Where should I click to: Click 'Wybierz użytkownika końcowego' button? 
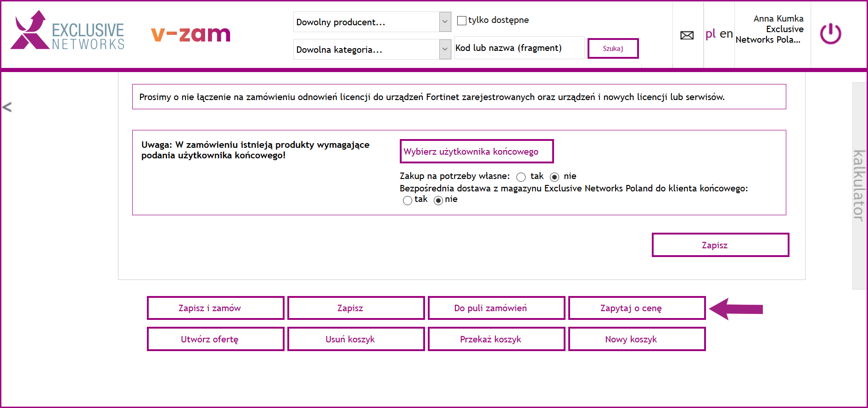[476, 151]
